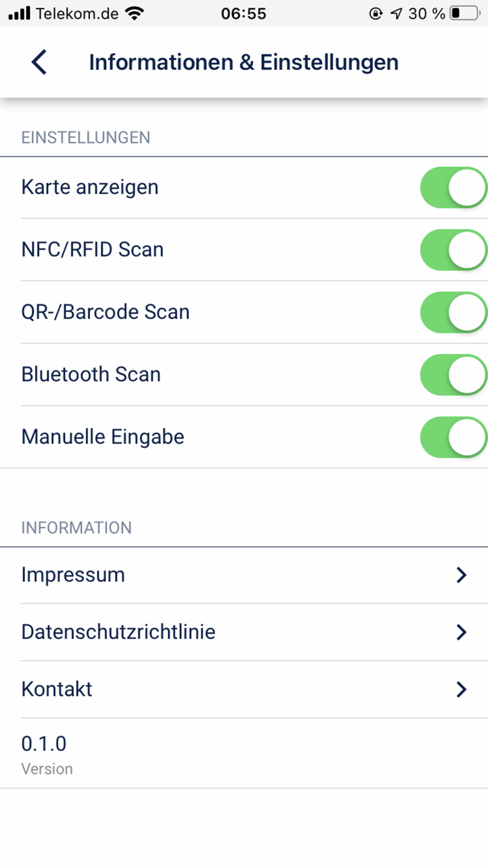
Task: Toggle QR-/Barcode Scan off
Action: coord(453,313)
